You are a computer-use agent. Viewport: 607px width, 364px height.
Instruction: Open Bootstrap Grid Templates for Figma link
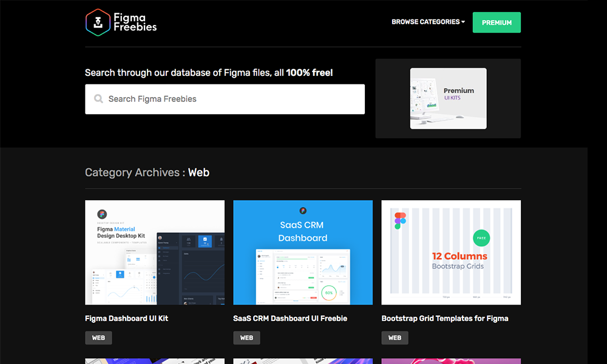(445, 318)
